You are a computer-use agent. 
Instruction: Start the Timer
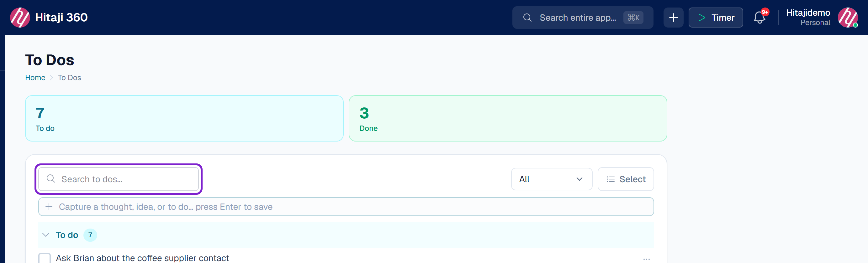(716, 18)
